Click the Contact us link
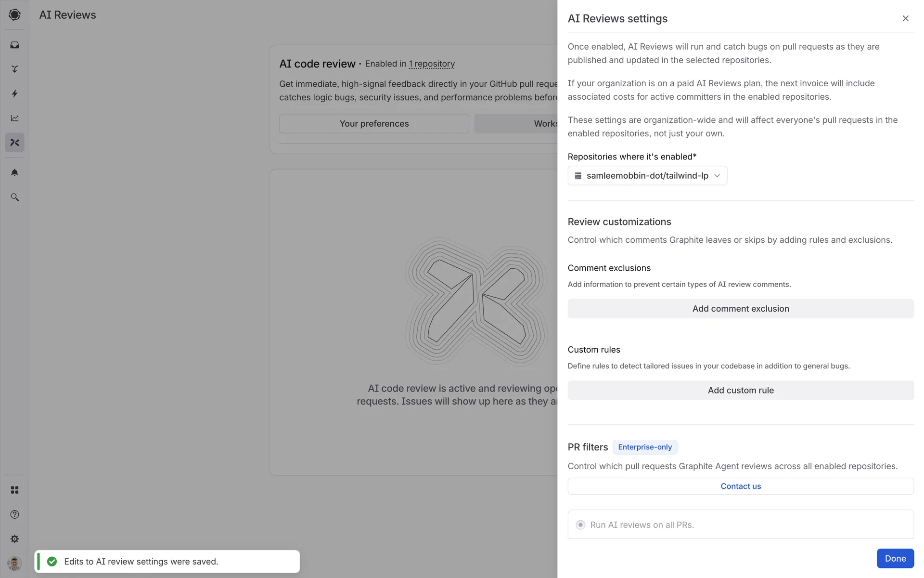The width and height of the screenshot is (924, 578). point(740,486)
